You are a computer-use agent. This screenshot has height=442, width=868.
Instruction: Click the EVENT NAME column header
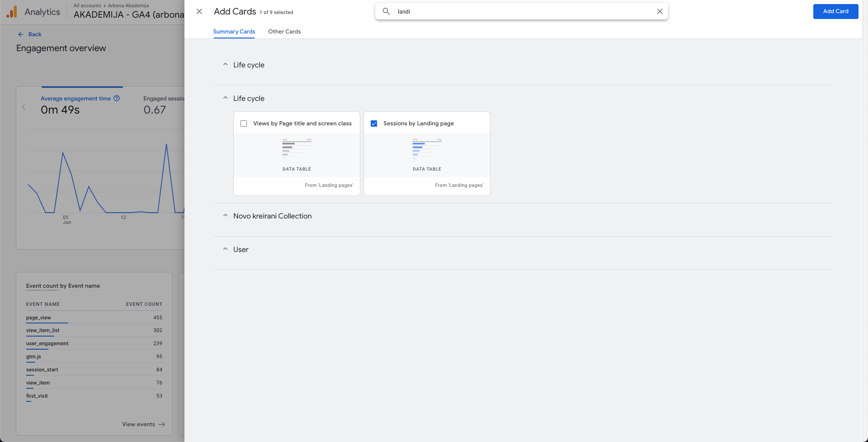point(43,304)
